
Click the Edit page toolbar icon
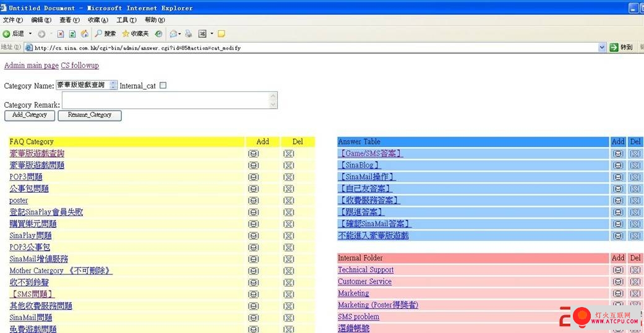tap(202, 33)
